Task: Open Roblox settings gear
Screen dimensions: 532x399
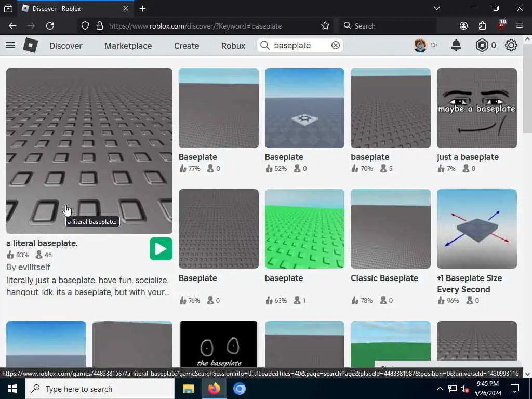Action: pos(511,45)
